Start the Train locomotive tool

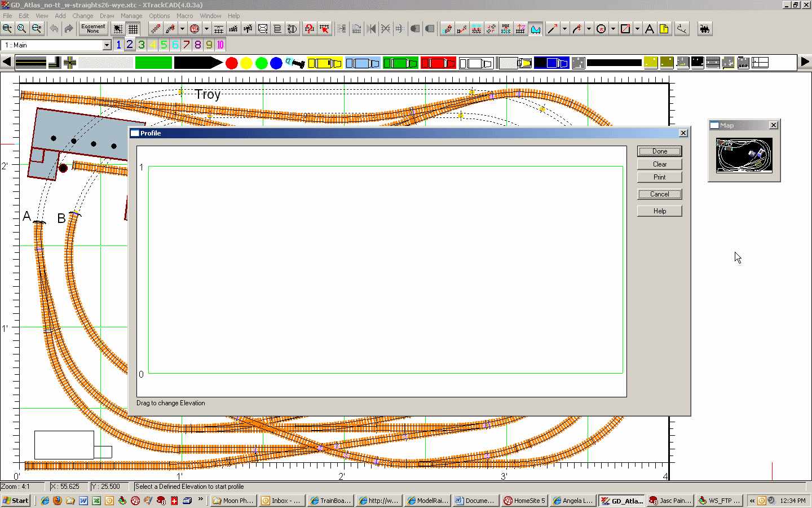click(704, 29)
